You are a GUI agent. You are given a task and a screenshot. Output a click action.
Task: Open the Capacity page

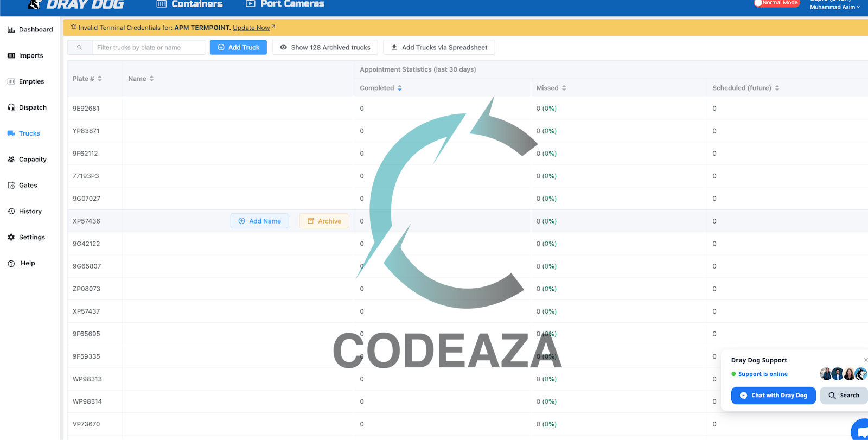click(27, 160)
